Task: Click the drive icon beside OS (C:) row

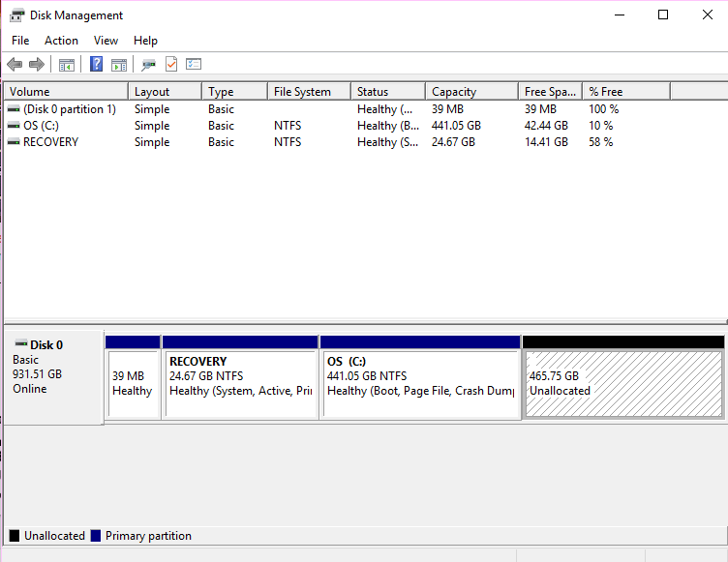Action: [x=14, y=126]
